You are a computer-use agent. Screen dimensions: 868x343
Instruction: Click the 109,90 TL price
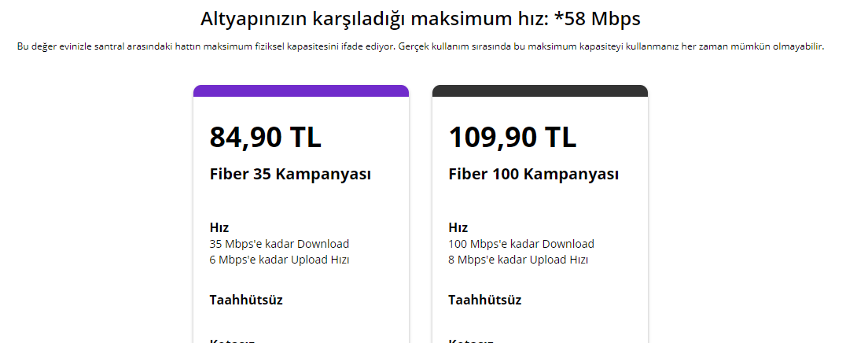512,137
